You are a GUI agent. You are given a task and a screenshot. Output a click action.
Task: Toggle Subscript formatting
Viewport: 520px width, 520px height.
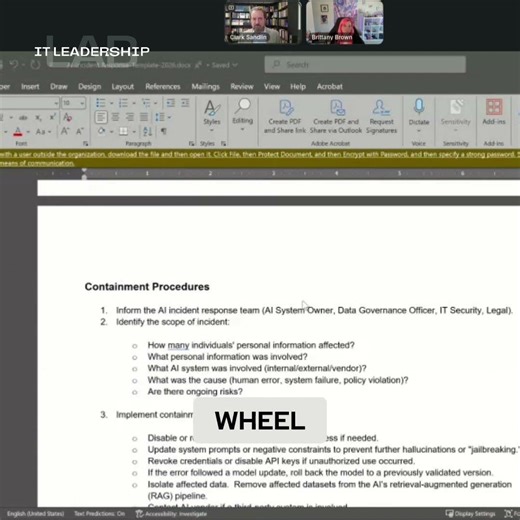(x=39, y=118)
